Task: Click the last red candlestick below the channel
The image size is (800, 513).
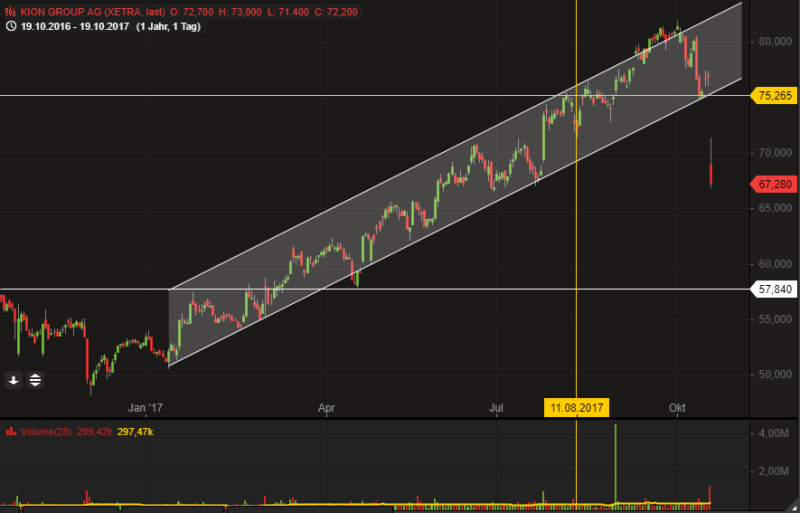Action: pyautogui.click(x=711, y=175)
